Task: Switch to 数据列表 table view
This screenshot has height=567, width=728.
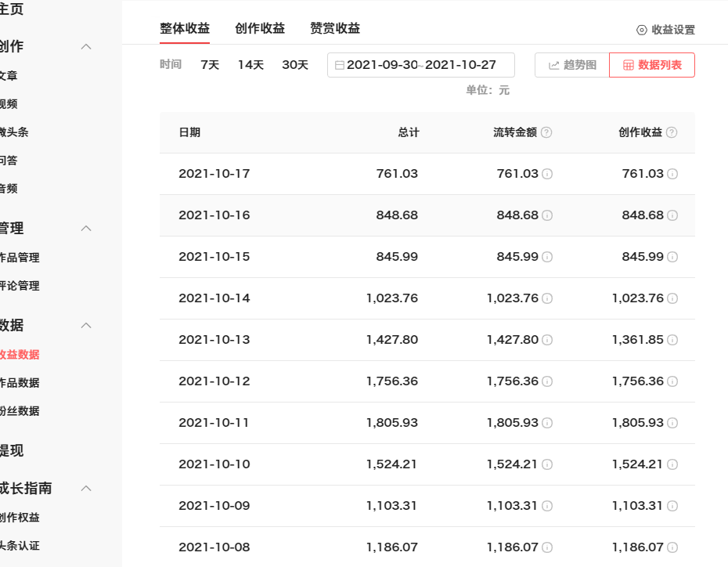Action: tap(651, 65)
